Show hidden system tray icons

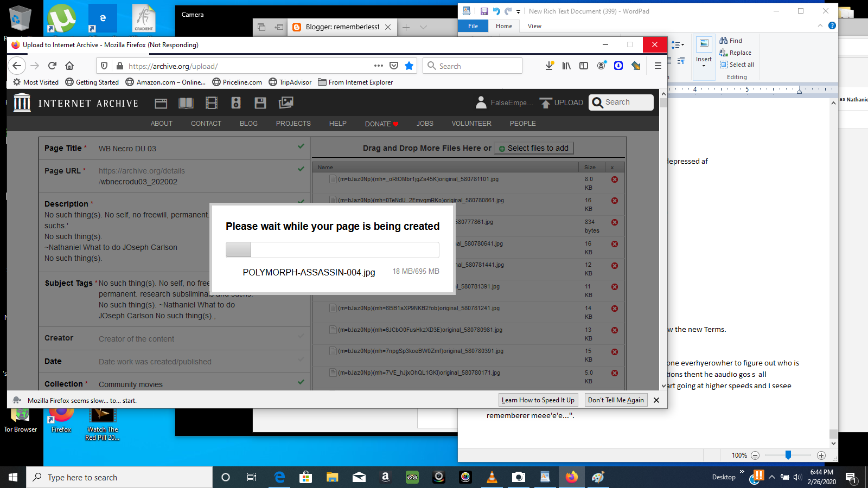coord(771,477)
